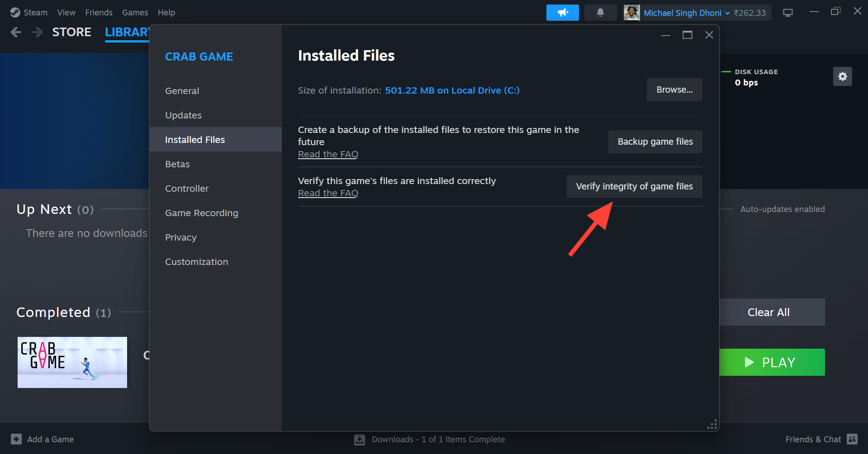
Task: Click the Backup game files button
Action: (x=655, y=142)
